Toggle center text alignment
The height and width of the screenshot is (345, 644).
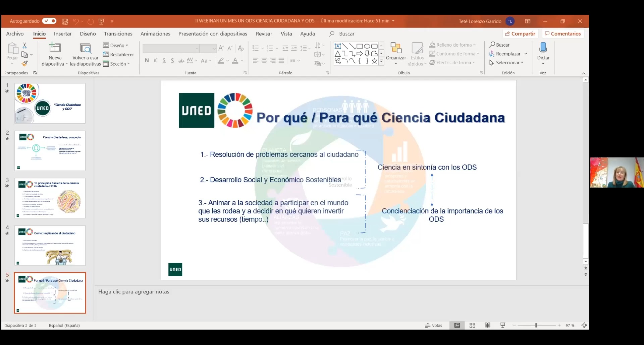coord(264,61)
